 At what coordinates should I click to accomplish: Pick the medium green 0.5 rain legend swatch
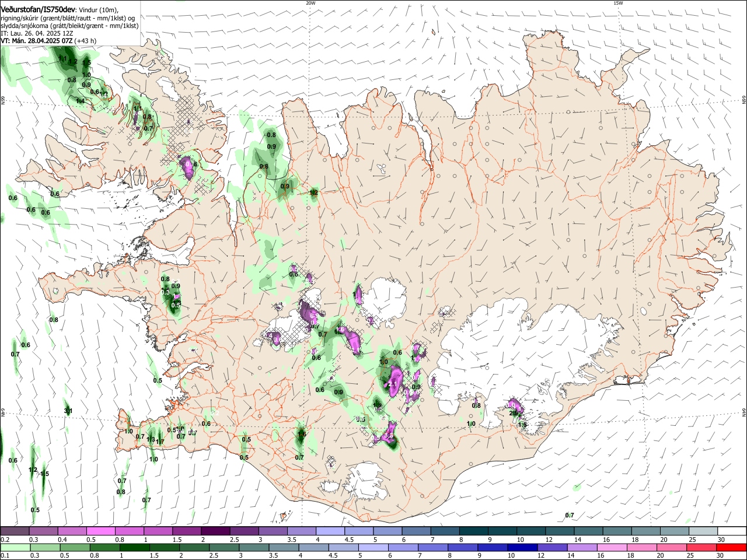pos(75,547)
